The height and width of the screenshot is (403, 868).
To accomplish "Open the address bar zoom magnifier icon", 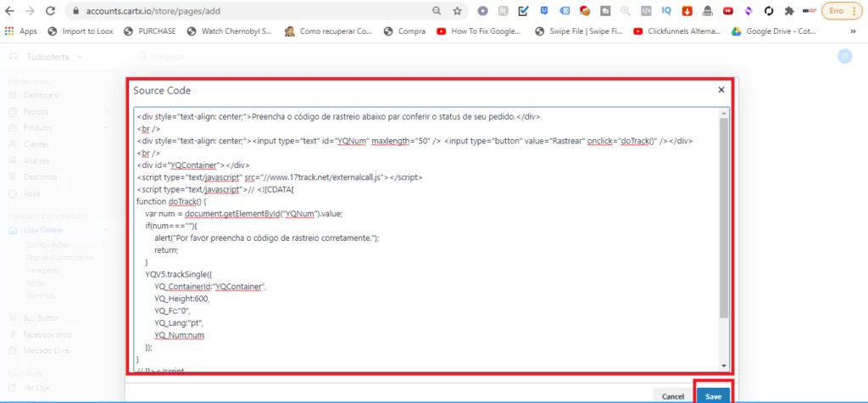I will [437, 11].
